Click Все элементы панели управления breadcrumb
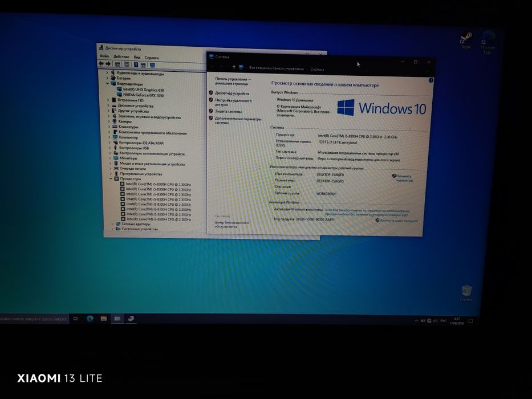 [277, 68]
